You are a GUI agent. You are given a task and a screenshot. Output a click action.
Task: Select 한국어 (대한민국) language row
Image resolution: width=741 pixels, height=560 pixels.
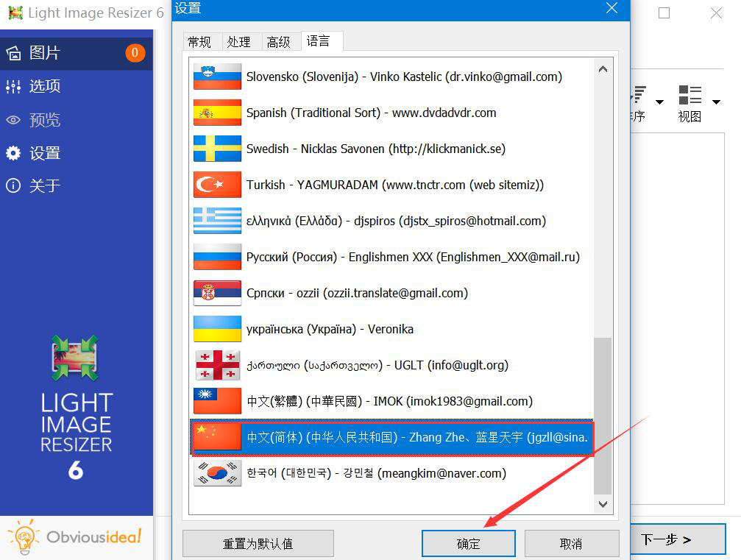click(391, 473)
